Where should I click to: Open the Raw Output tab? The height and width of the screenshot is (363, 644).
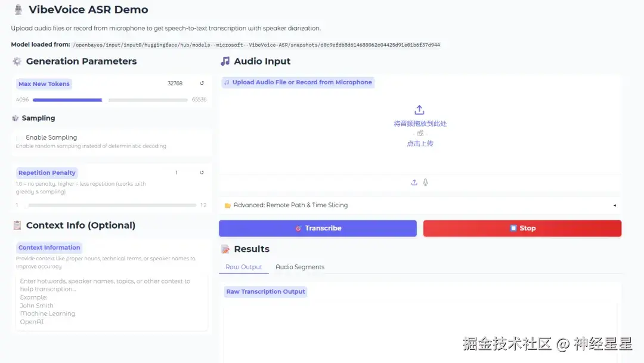[243, 267]
